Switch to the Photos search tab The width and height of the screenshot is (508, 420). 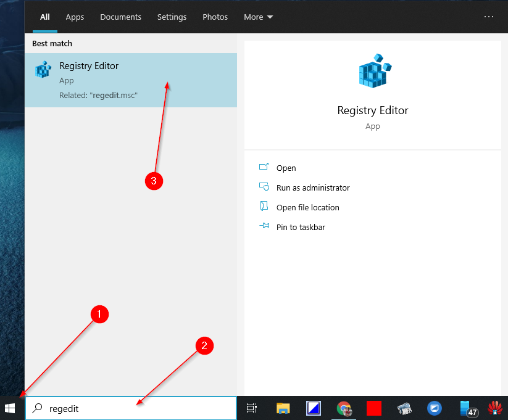tap(215, 17)
